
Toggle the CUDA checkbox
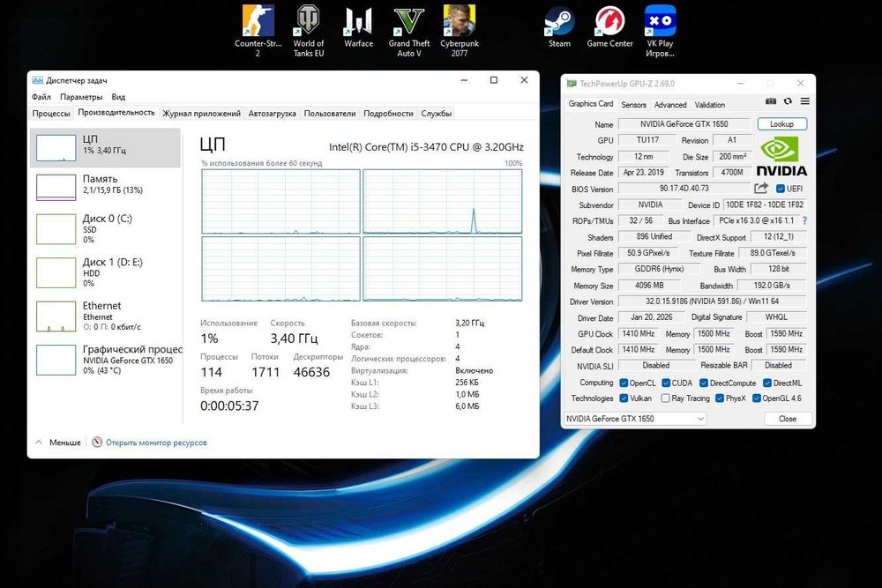pos(665,383)
